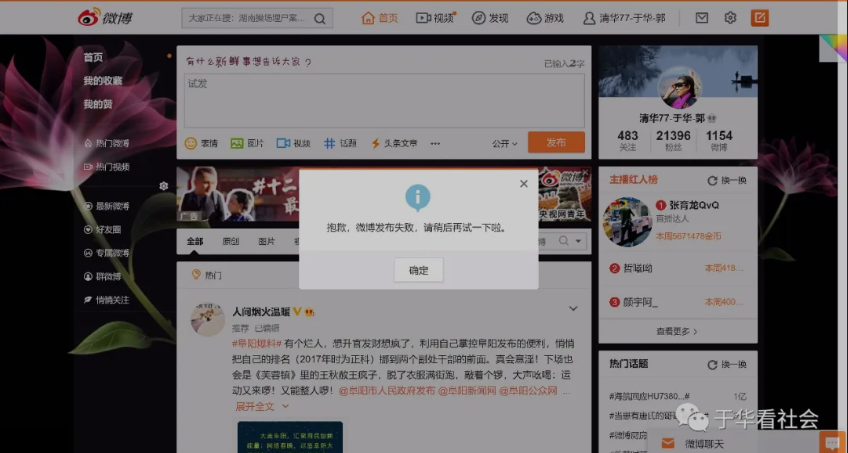
Task: Click 查看更多 in 主播红人榜
Action: (x=677, y=331)
